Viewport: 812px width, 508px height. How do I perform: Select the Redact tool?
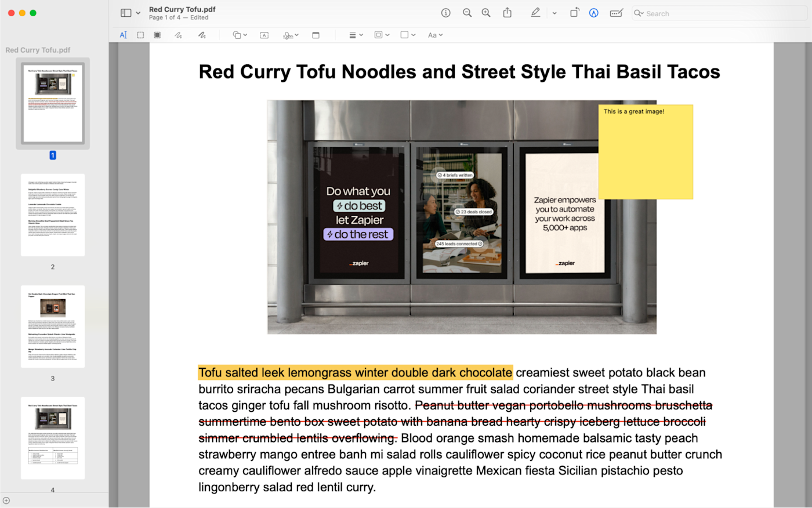click(x=157, y=35)
